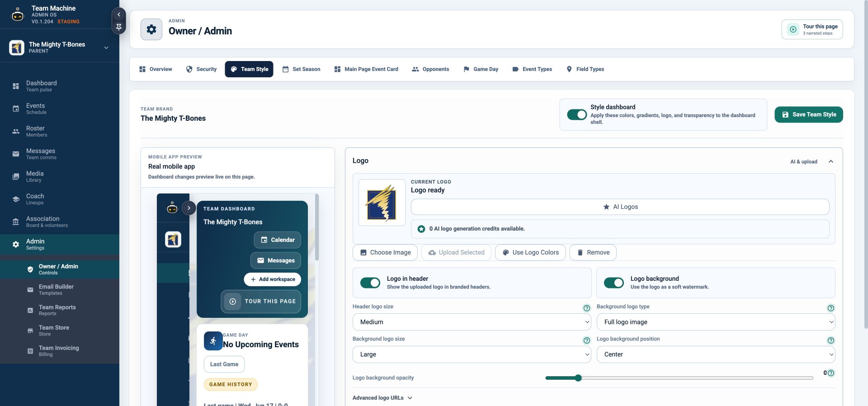Image resolution: width=868 pixels, height=406 pixels.
Task: Go to Roster members in sidebar
Action: coord(60,131)
